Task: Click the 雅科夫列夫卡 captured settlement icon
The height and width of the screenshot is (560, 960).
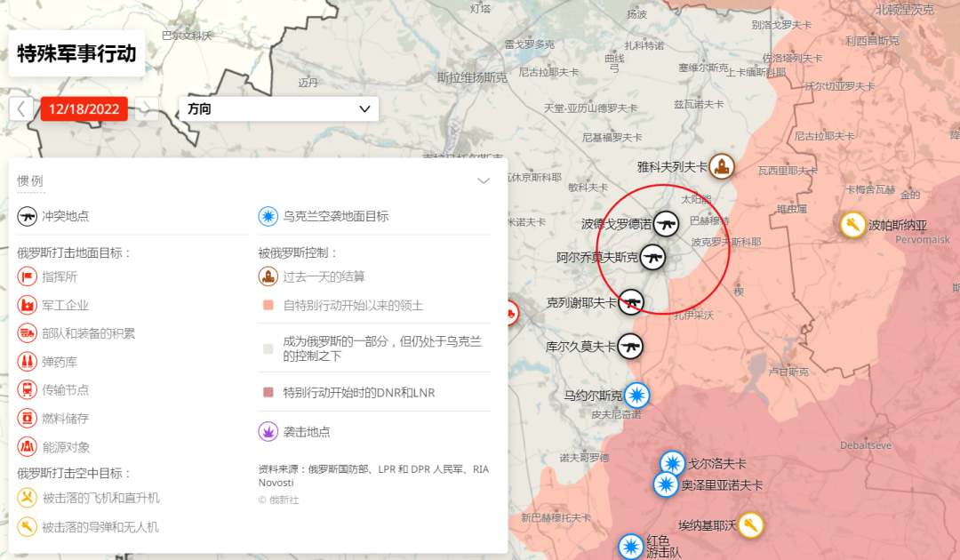Action: click(x=722, y=166)
